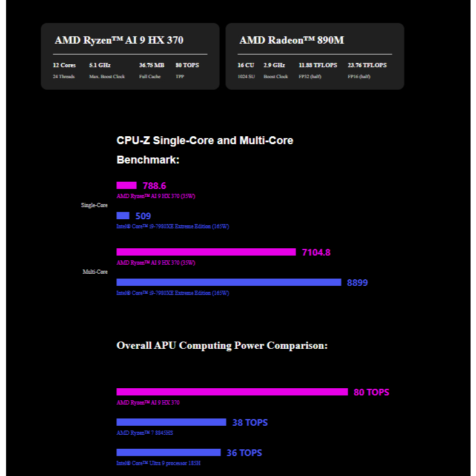476x476 pixels.
Task: Click the AMD Ryzen AI 9 HX 370 card title
Action: 119,41
